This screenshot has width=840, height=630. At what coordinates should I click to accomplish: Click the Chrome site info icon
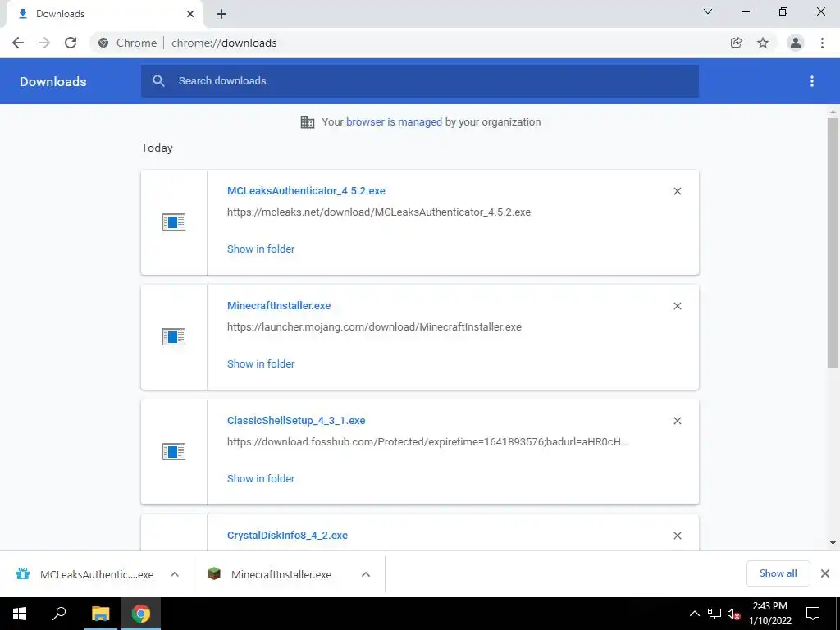point(103,43)
